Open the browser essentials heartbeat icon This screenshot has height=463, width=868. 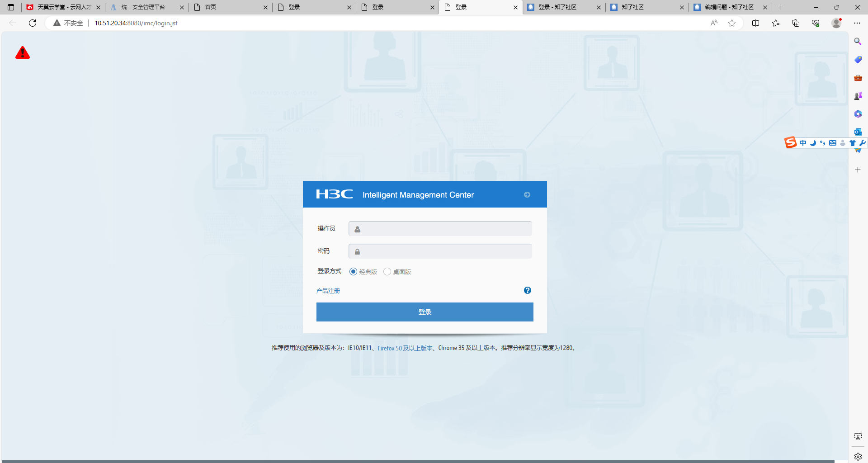pos(816,23)
